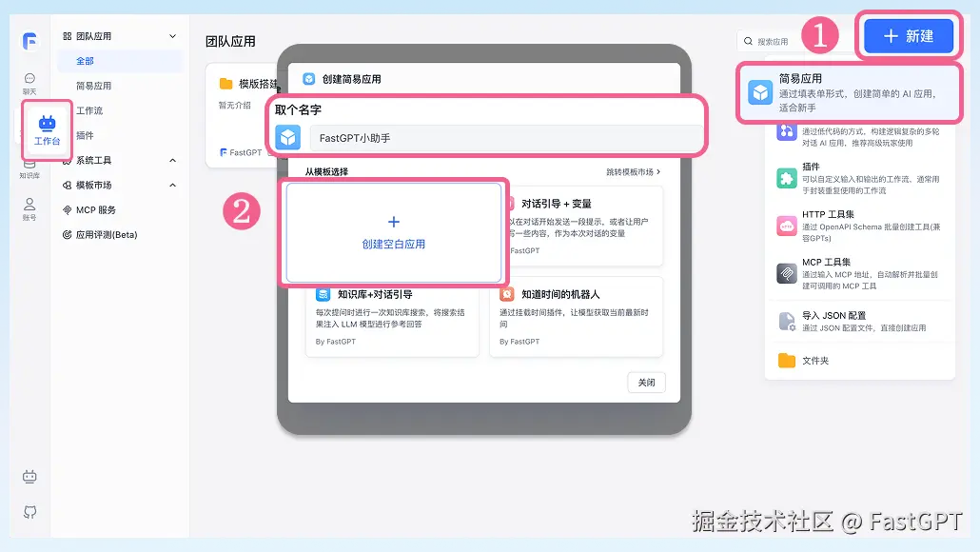Click the app avatar cube icon beside name field
Image resolution: width=980 pixels, height=552 pixels.
tap(288, 138)
